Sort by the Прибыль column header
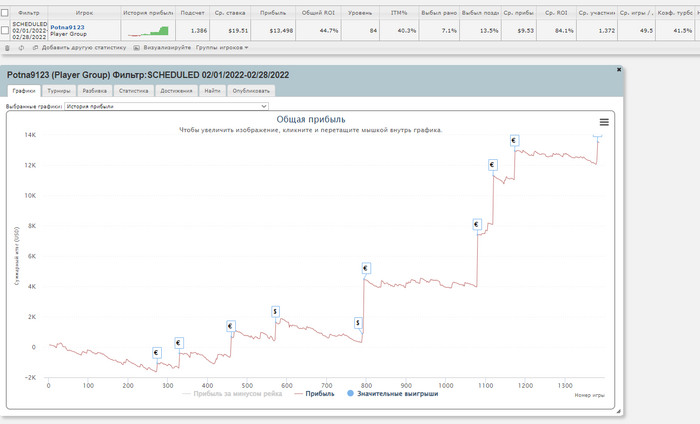 coord(273,13)
